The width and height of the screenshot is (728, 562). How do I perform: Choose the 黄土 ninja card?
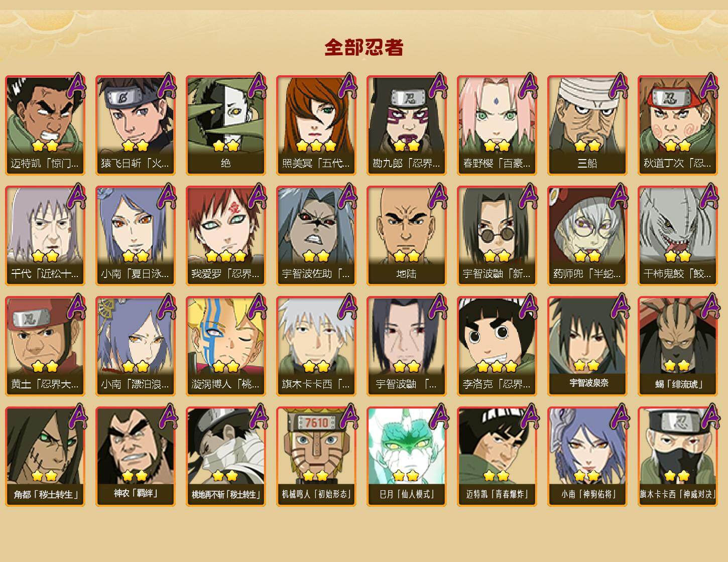tap(45, 346)
